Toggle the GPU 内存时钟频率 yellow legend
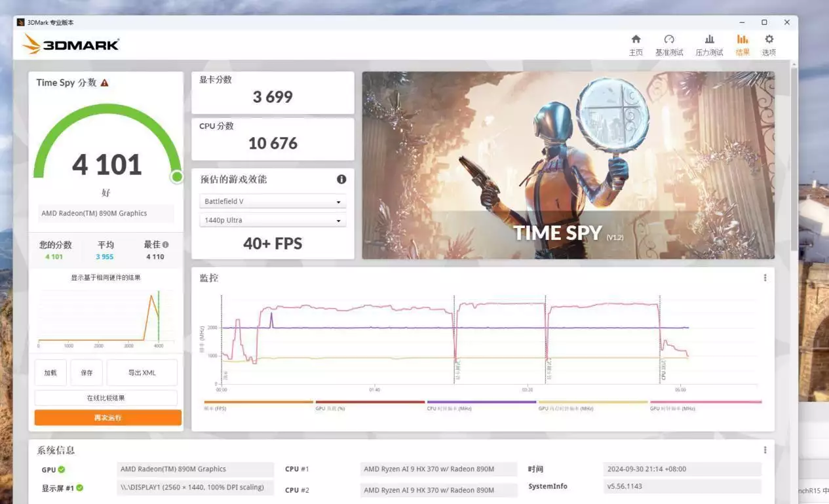This screenshot has height=504, width=829. 593,405
